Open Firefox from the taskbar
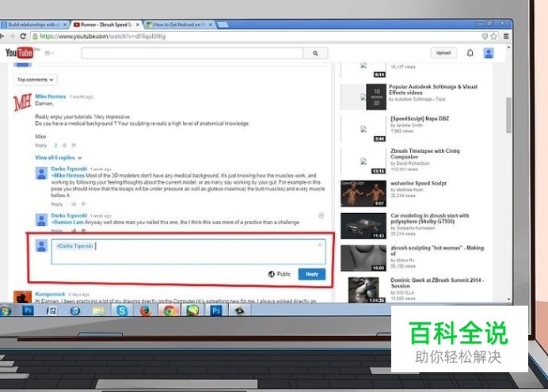548x392 pixels. click(146, 310)
